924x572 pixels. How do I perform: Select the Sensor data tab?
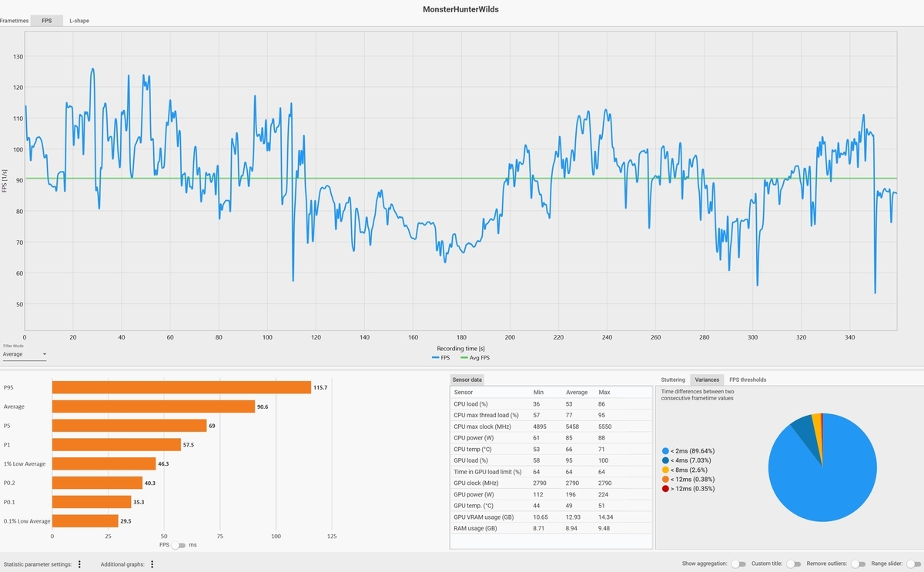[x=467, y=380]
